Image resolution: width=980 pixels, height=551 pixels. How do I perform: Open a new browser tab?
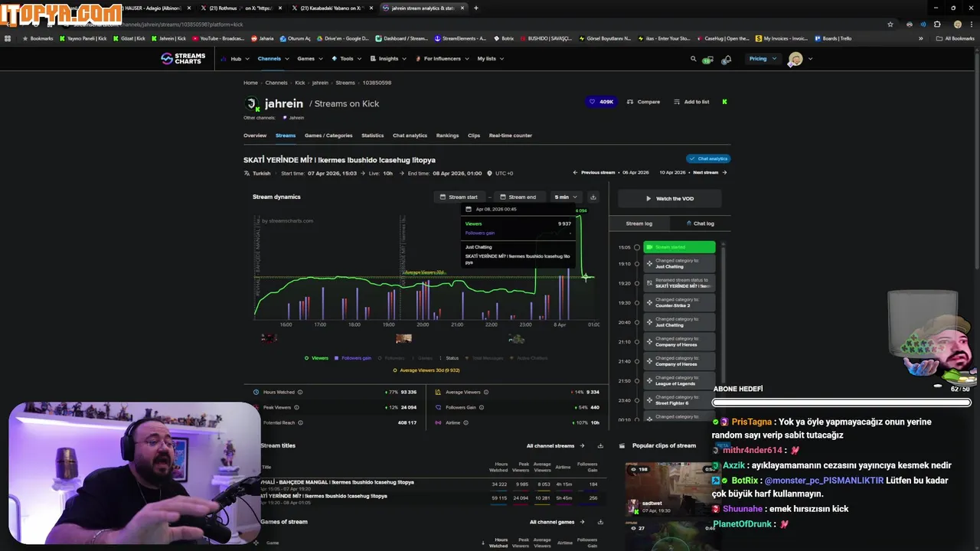coord(476,8)
